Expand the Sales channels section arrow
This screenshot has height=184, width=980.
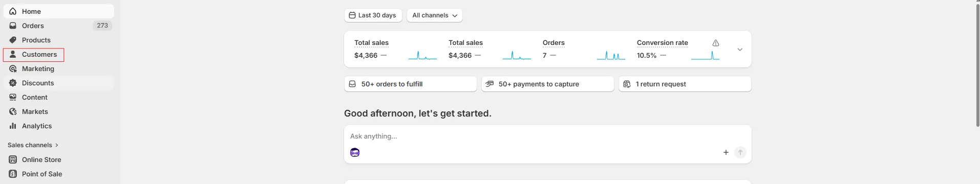coord(56,145)
